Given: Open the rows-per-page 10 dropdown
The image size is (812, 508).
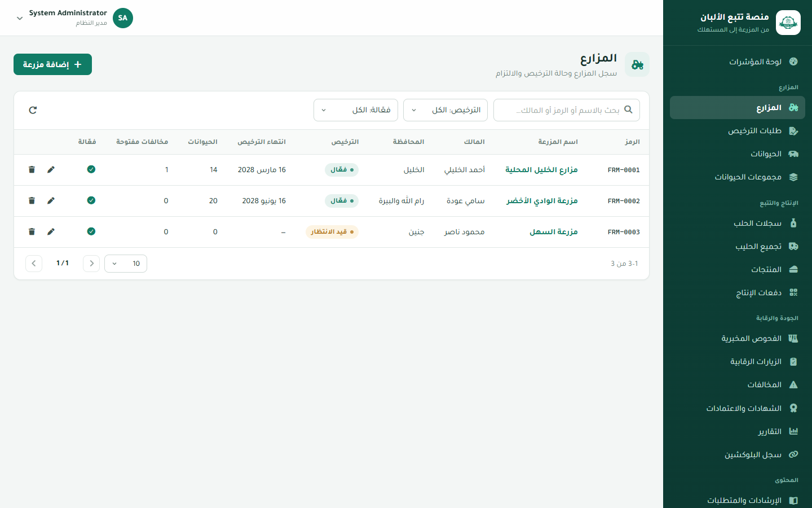Looking at the screenshot, I should [126, 264].
